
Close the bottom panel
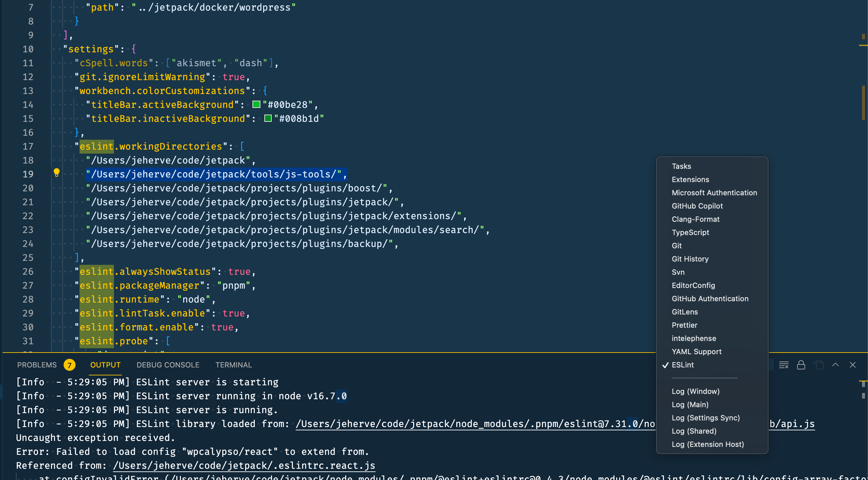(x=852, y=365)
